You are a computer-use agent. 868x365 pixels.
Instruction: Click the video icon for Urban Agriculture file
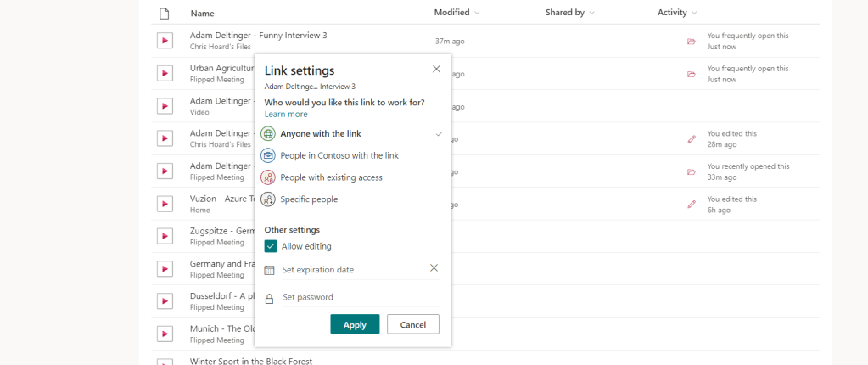[165, 74]
